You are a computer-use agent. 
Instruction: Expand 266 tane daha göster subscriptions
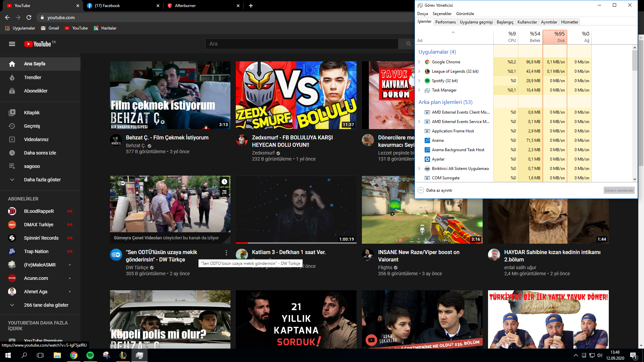point(40,305)
